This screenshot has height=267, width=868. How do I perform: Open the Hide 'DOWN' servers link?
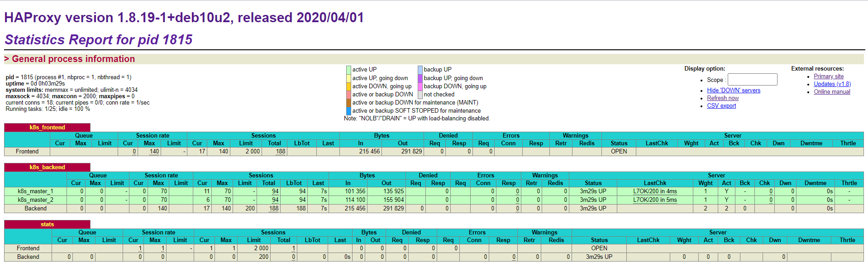coord(734,91)
